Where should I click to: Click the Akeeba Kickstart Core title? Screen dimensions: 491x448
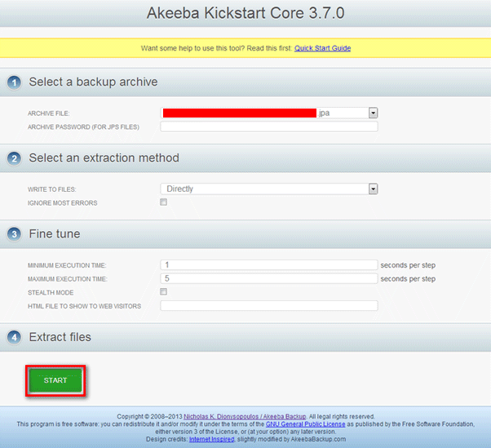245,14
